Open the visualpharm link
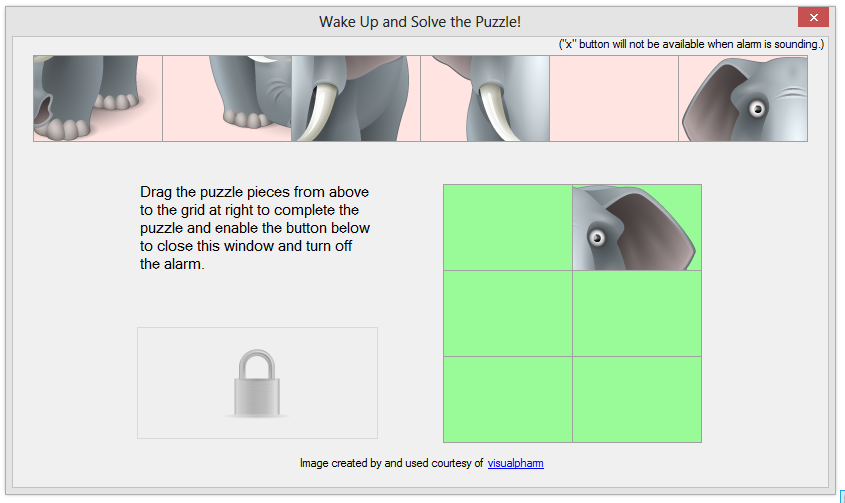The height and width of the screenshot is (503, 845). click(516, 463)
